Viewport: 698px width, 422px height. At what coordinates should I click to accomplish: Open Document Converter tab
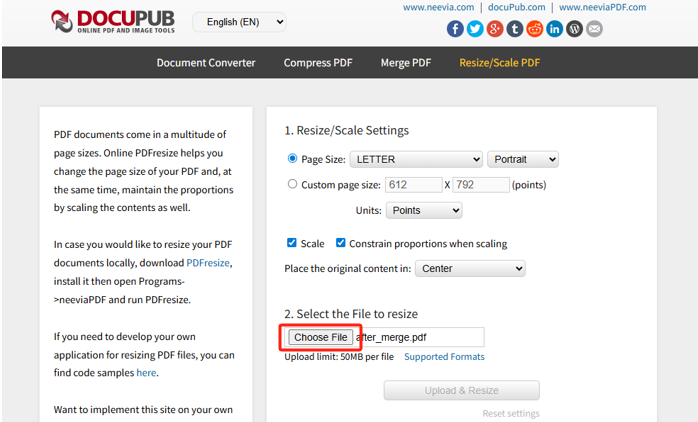[206, 63]
